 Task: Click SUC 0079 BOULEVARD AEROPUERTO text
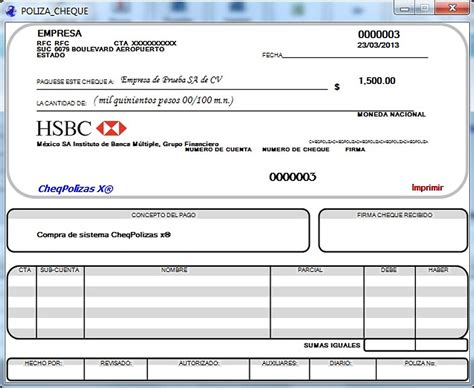click(101, 49)
